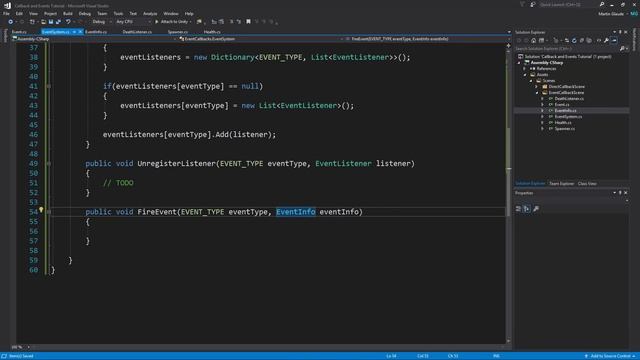Screen dimensions: 640x360
Task: Collapse the Scenes folder
Action: tap(531, 81)
